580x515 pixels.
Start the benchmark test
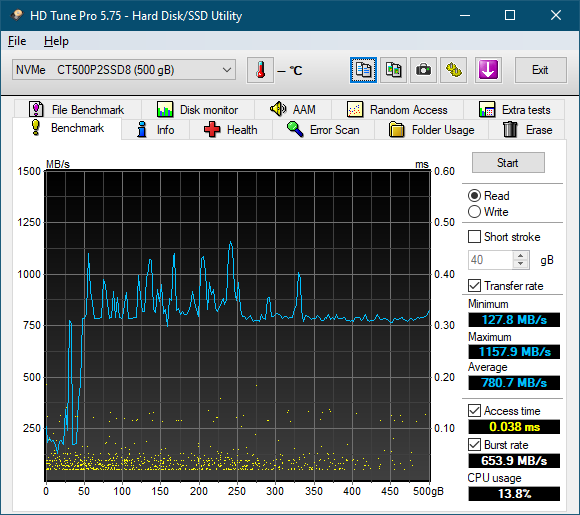click(x=508, y=163)
